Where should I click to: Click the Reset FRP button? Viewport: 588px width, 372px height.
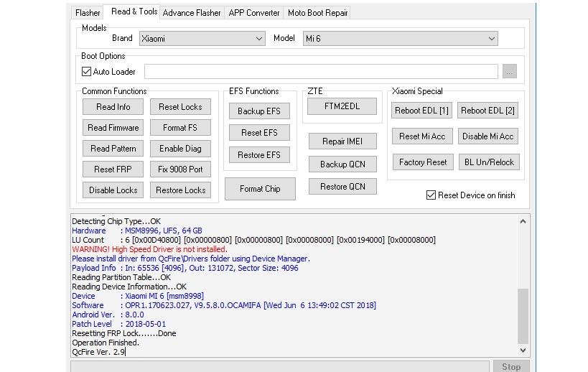tap(113, 169)
